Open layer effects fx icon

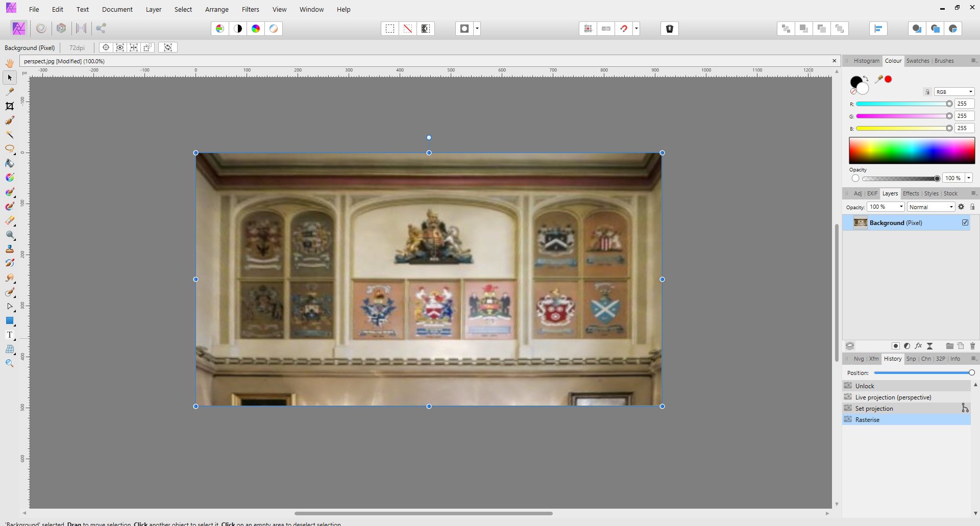(x=918, y=346)
